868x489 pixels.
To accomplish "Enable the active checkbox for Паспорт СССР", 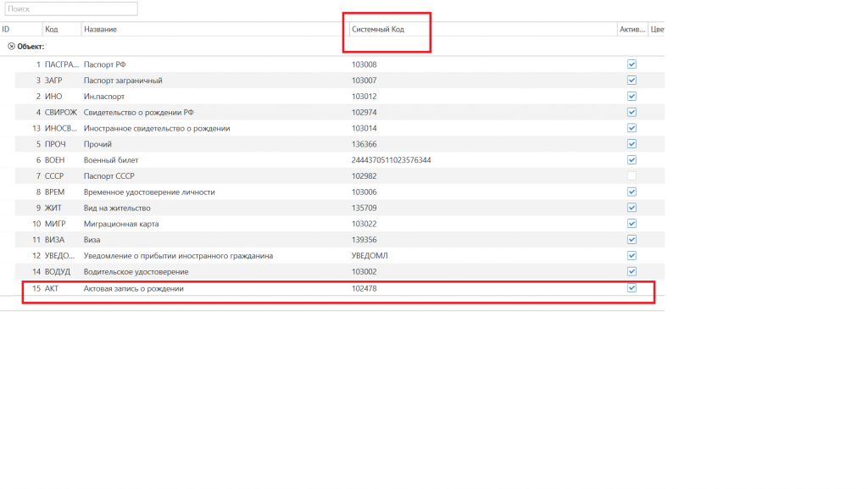I will pos(632,176).
